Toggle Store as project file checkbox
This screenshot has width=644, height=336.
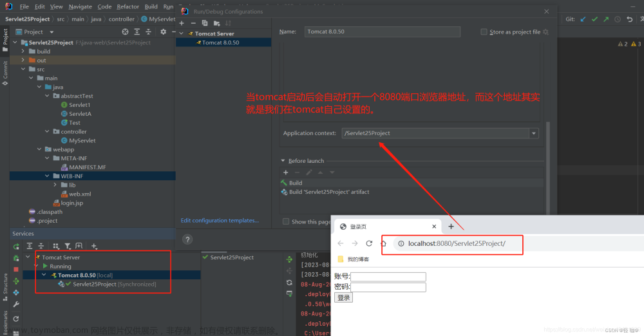tap(484, 32)
